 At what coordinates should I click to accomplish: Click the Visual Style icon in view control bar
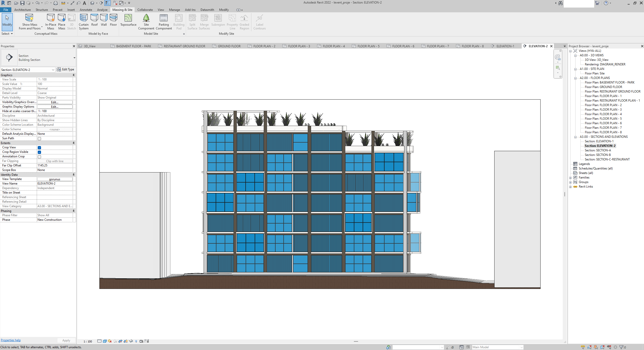105,341
